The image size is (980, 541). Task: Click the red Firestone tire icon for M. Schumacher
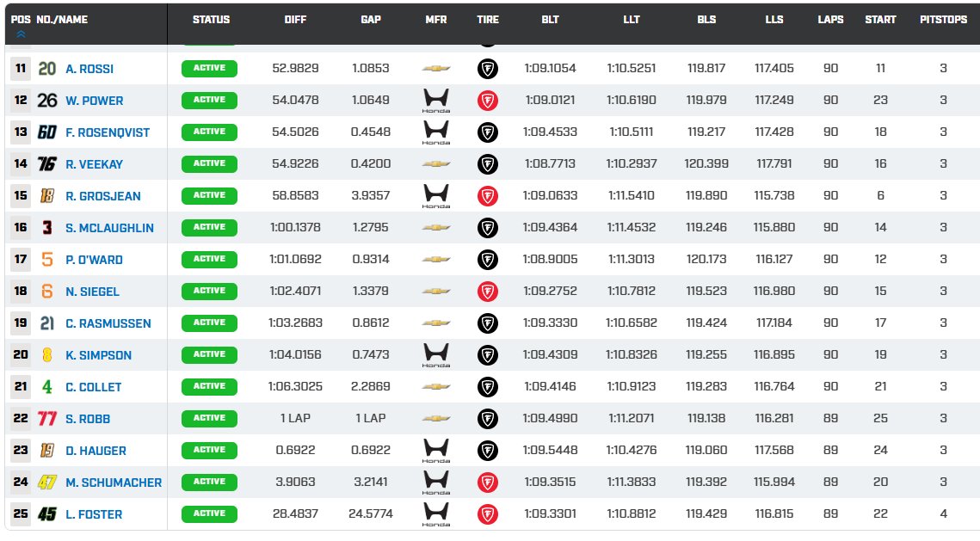coord(488,483)
